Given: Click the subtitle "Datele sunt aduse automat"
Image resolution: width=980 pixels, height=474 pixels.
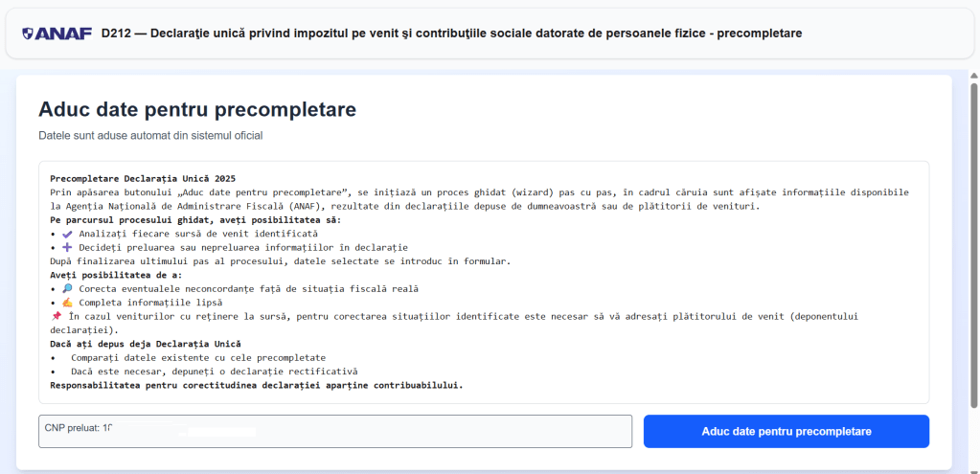Looking at the screenshot, I should pos(150,136).
